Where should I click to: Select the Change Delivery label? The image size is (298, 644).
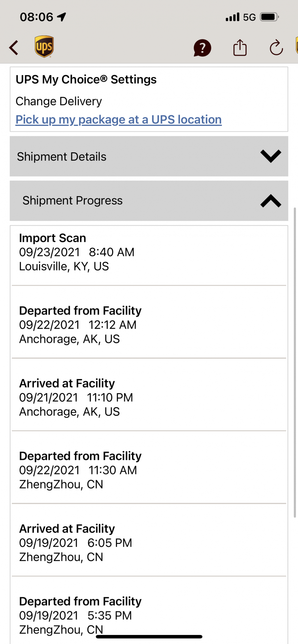tap(59, 101)
